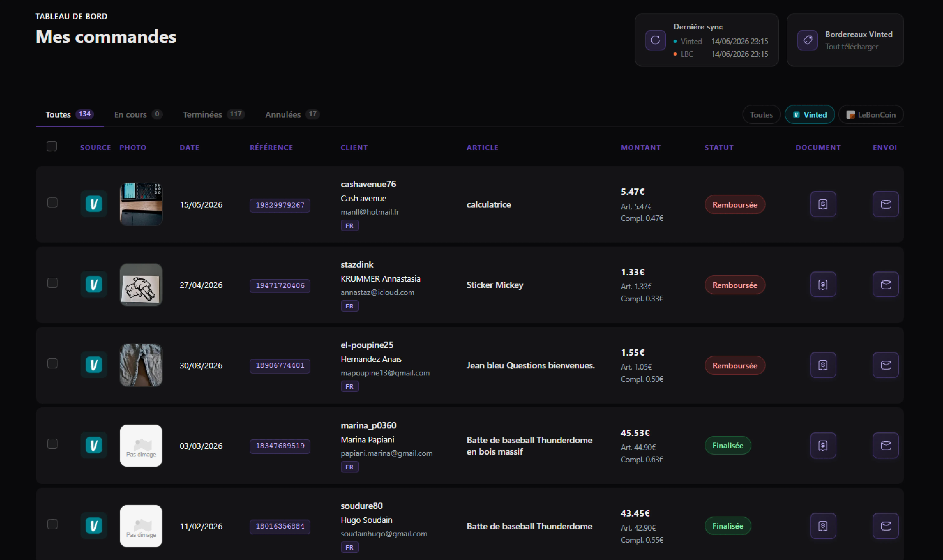Click envoi mail icon for soudure80 order
The image size is (943, 560).
tap(886, 526)
